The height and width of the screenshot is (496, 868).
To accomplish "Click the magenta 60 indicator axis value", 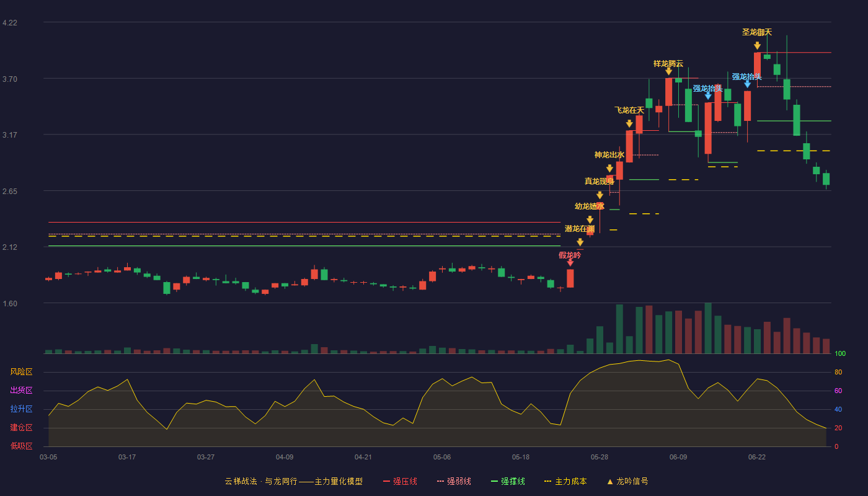I will click(838, 391).
